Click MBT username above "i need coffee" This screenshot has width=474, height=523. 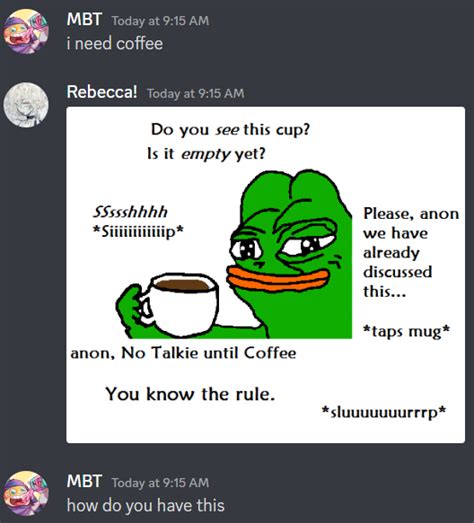[x=84, y=19]
